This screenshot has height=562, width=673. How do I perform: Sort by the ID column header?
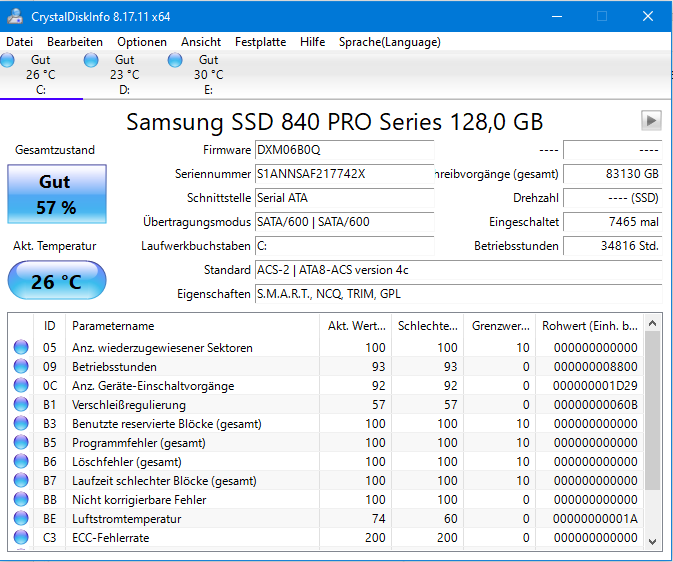coord(49,326)
